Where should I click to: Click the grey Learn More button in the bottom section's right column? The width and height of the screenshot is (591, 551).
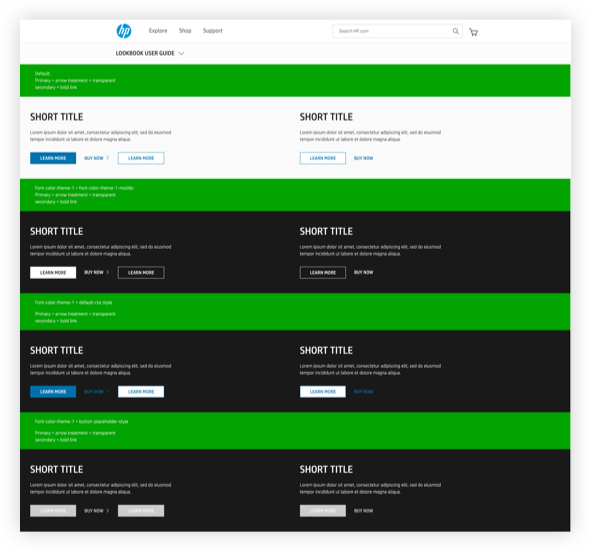(x=323, y=511)
